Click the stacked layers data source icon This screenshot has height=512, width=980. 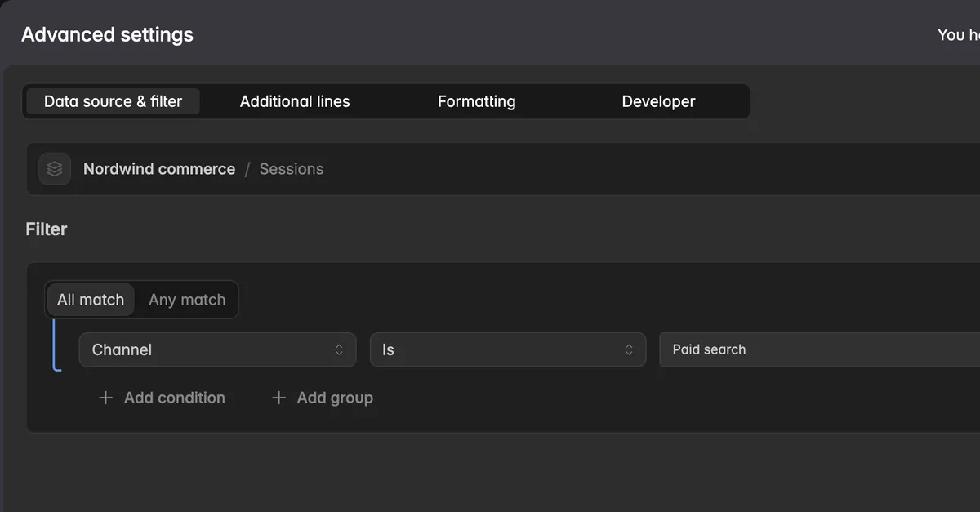click(55, 169)
